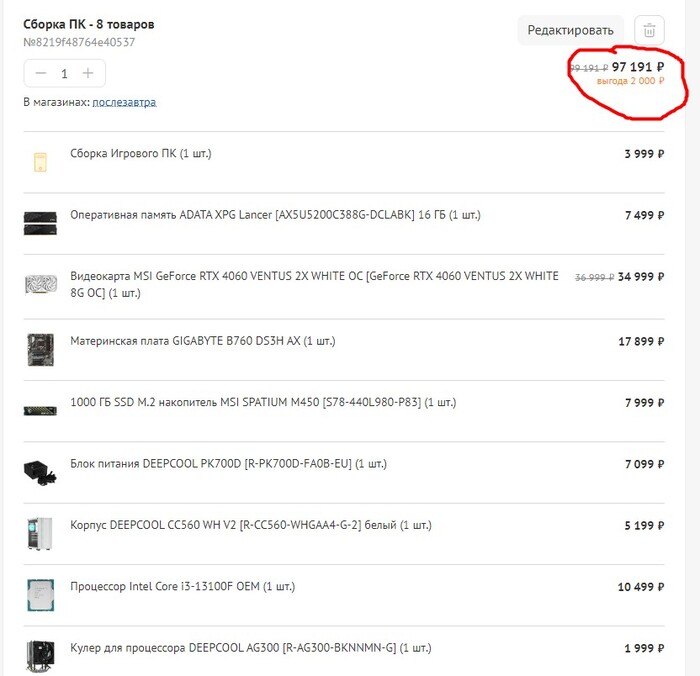Click the quantity field showing 1
Image resolution: width=700 pixels, height=676 pixels.
point(64,73)
